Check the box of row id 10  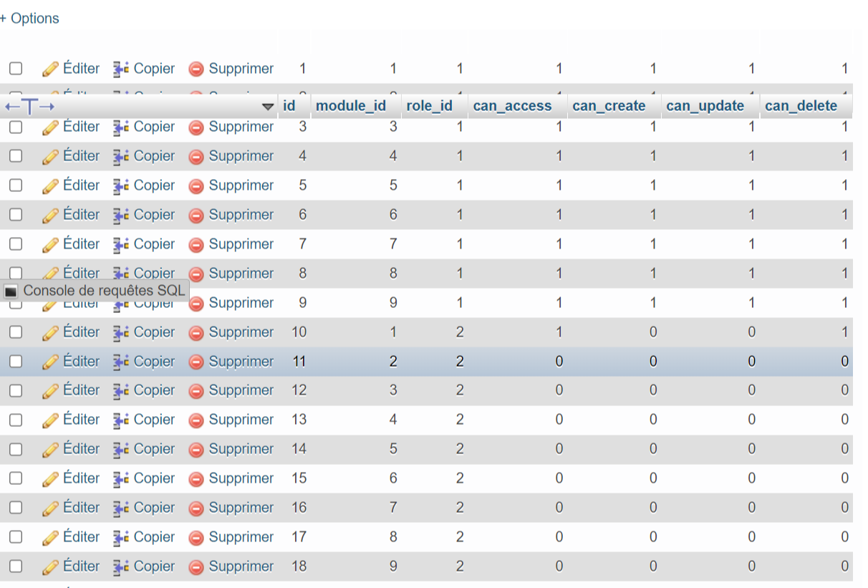click(16, 332)
